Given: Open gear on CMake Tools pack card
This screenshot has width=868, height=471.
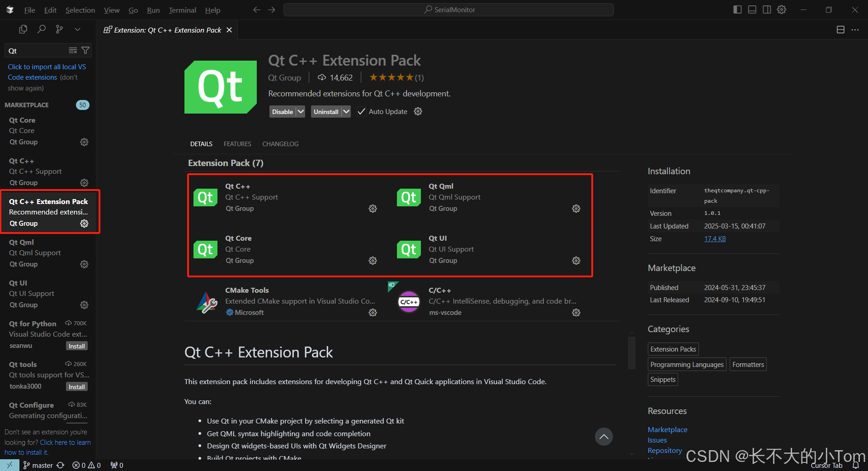Looking at the screenshot, I should pos(373,313).
